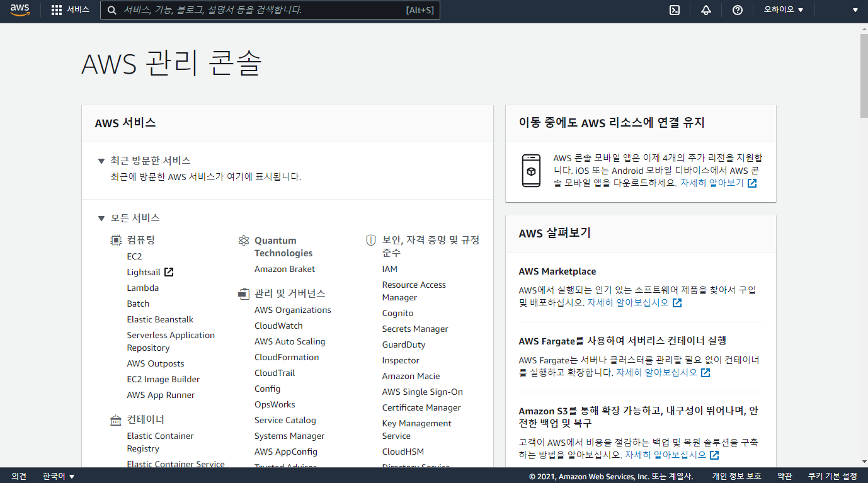Open the 한국어 language selector
Viewport: 868px width, 483px height.
59,476
